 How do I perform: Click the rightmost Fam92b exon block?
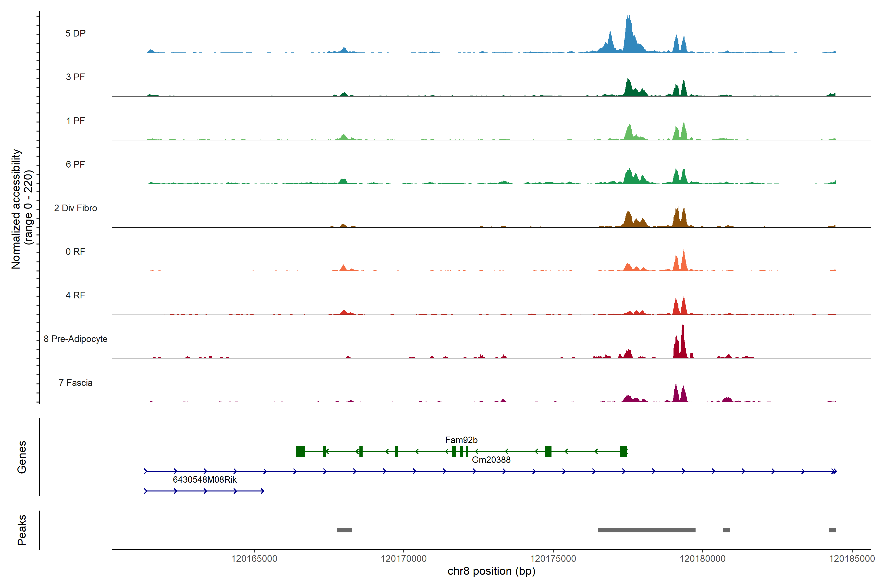tap(623, 451)
